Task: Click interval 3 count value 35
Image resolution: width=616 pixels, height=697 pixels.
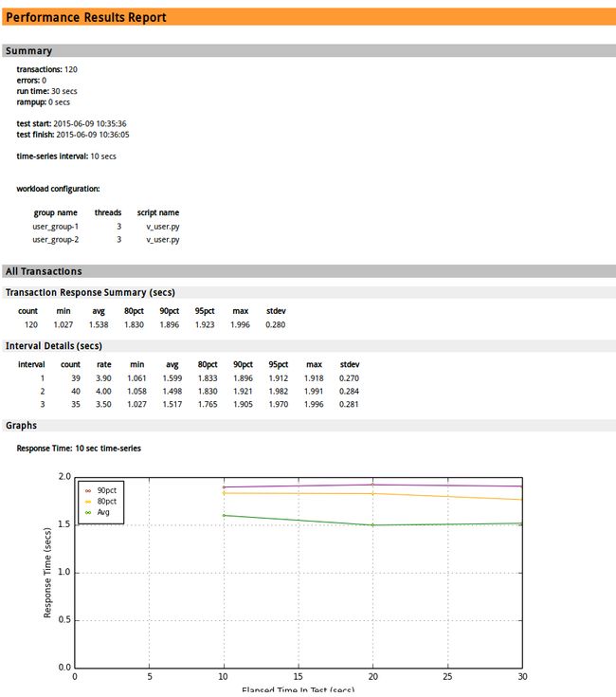Action: [x=76, y=405]
